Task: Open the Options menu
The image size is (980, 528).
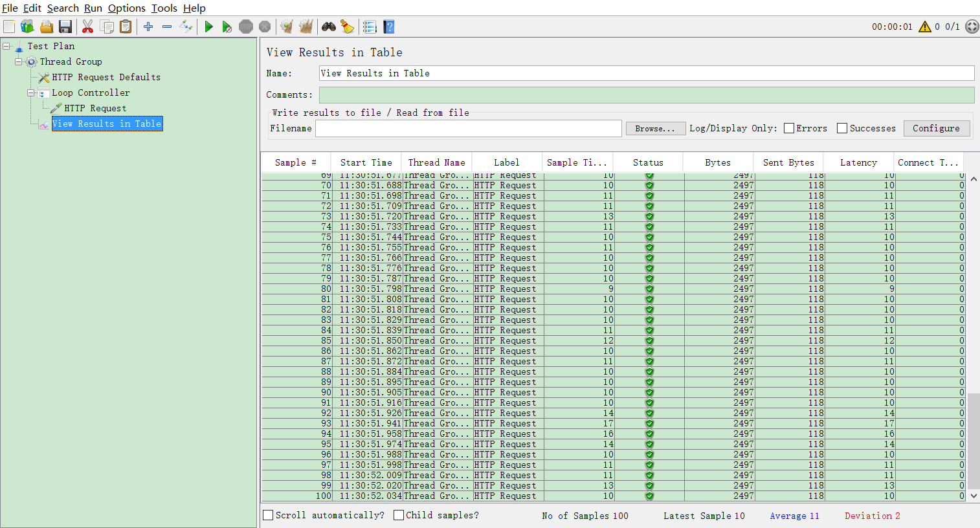Action: pos(127,8)
